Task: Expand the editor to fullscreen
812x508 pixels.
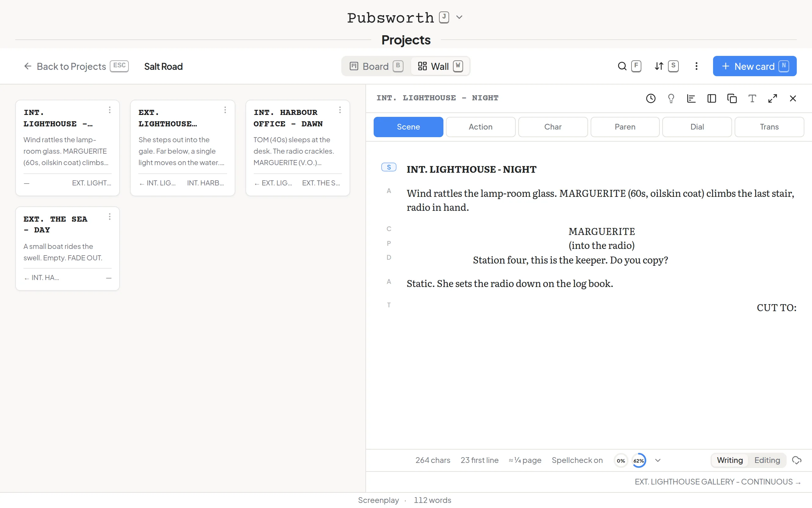Action: (772, 98)
